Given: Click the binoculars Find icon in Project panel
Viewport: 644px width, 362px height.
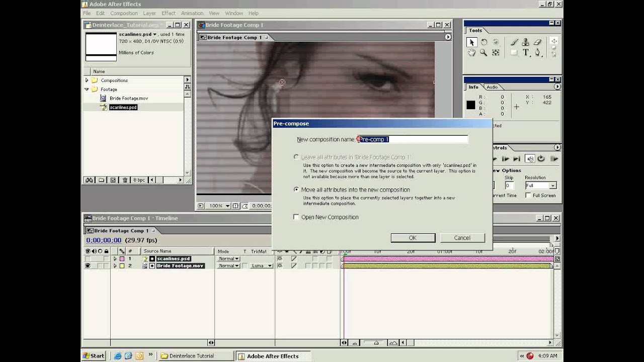Looking at the screenshot, I should pos(89,180).
